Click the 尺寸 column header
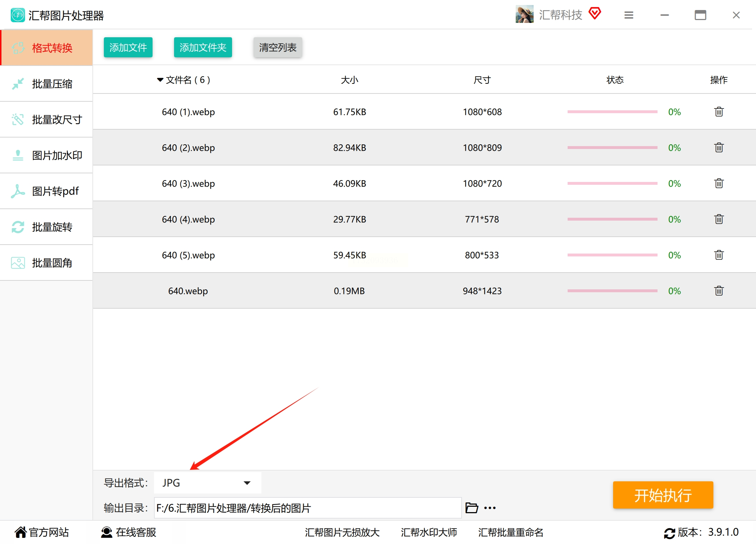The width and height of the screenshot is (756, 544). 482,80
